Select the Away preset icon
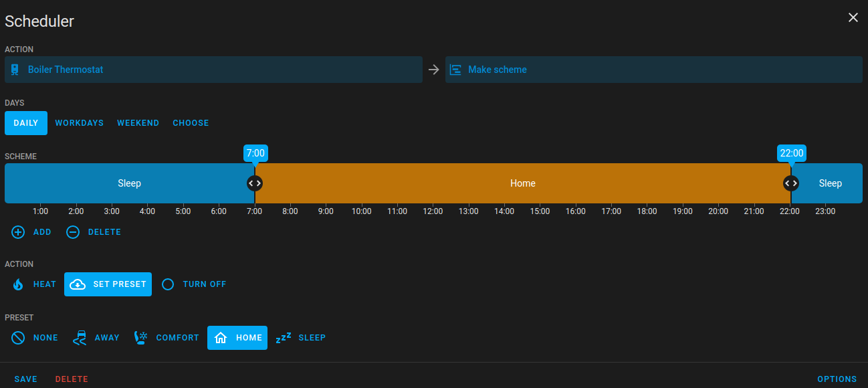This screenshot has width=868, height=388. tap(80, 338)
